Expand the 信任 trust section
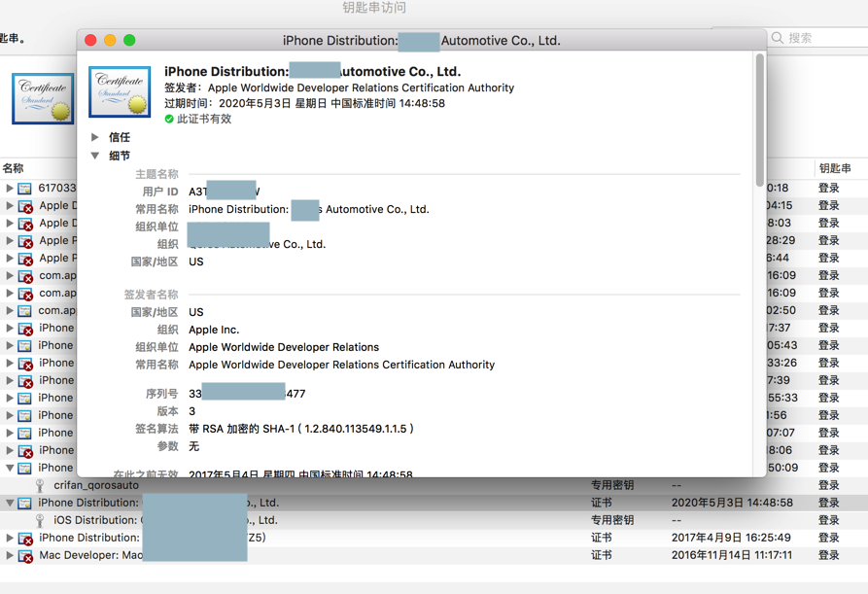 coord(95,137)
